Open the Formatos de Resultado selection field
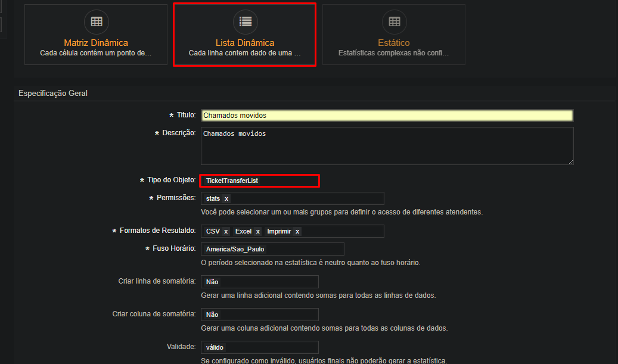This screenshot has height=364, width=618. click(293, 231)
